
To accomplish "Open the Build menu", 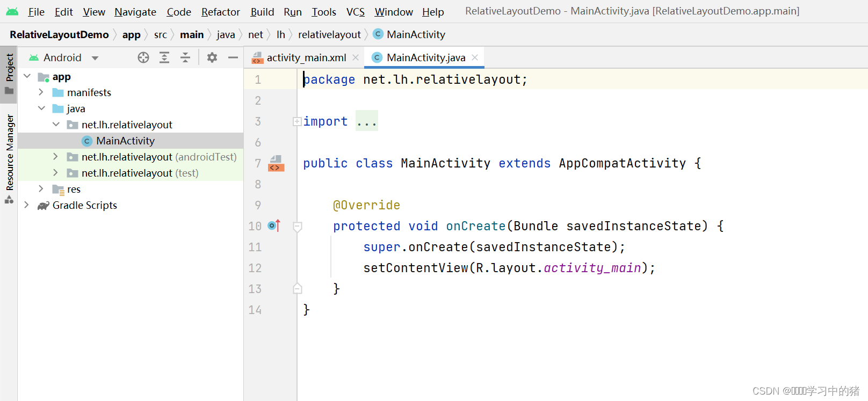I will click(262, 12).
